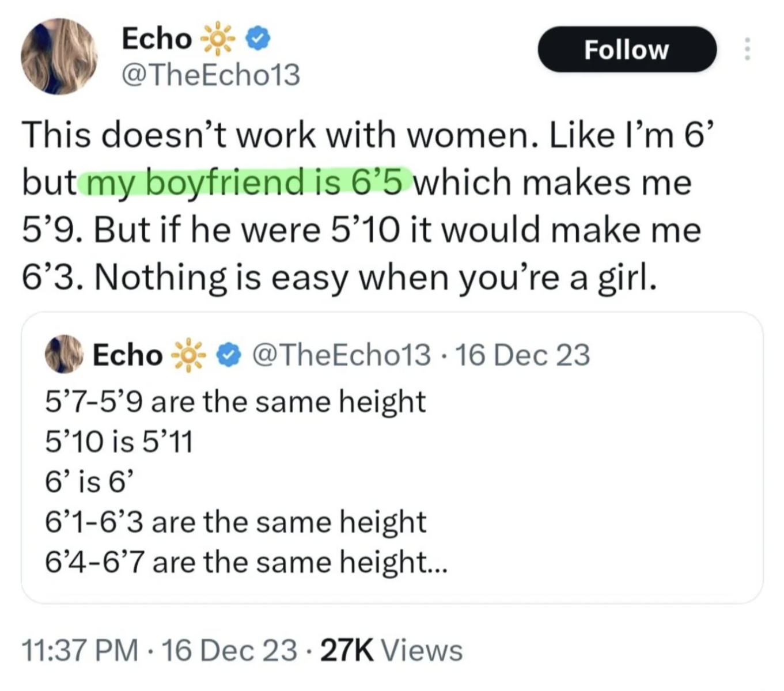Open the quoted tweet about same heights
784x691 pixels.
(x=392, y=458)
